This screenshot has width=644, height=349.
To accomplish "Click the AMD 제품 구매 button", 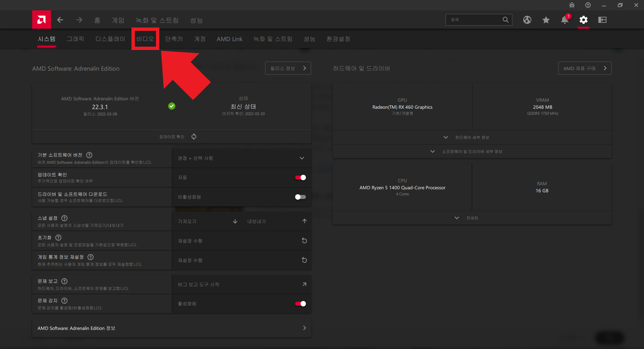I will (585, 68).
